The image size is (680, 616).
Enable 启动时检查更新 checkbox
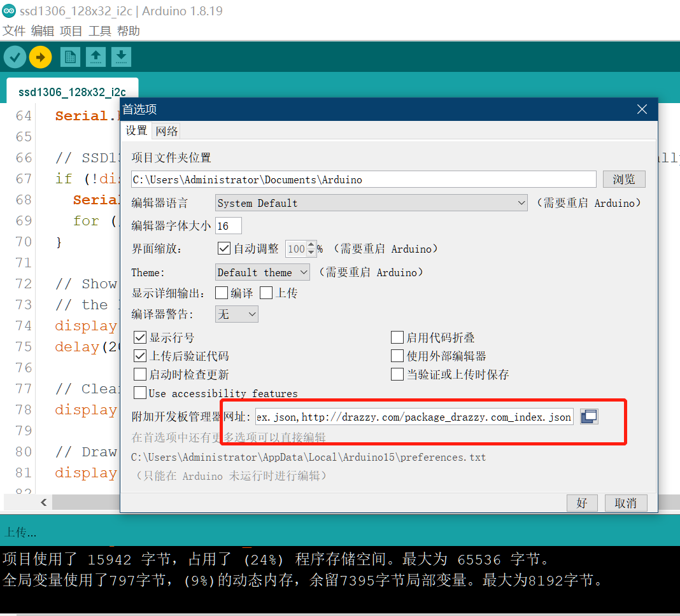pos(140,374)
